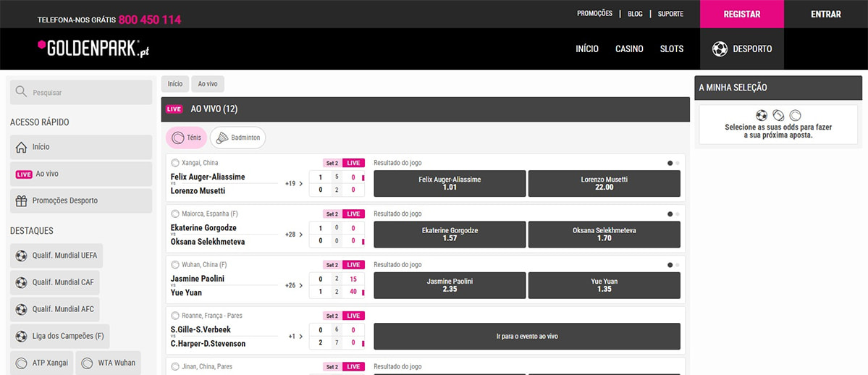Click the house icon for Início
The image size is (868, 375).
pyautogui.click(x=21, y=147)
